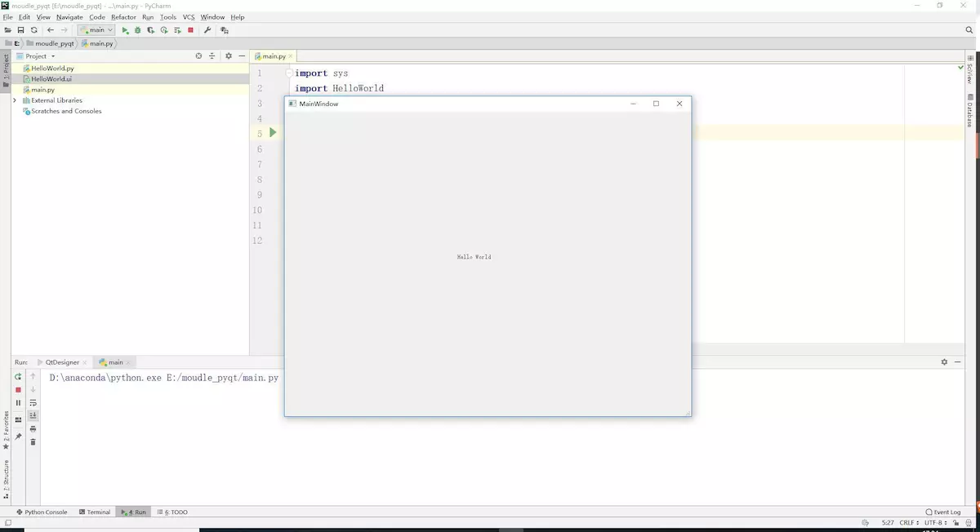Open Settings via the wrench toolbar icon
The width and height of the screenshot is (980, 532).
pos(208,30)
